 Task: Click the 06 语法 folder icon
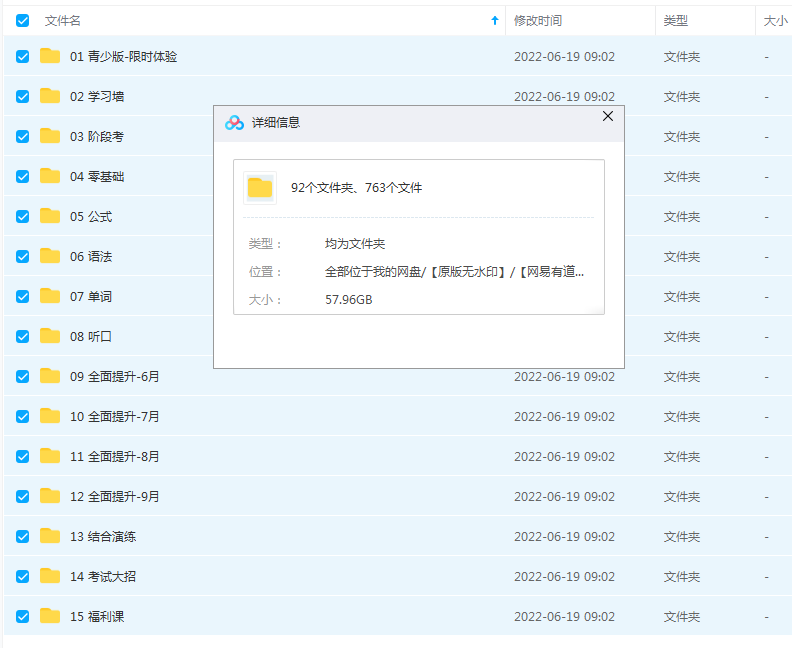(50, 256)
